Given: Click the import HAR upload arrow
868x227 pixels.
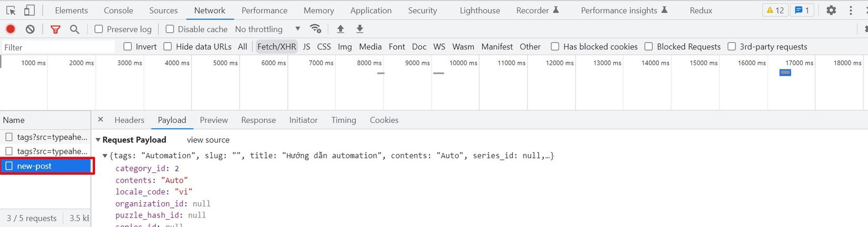Looking at the screenshot, I should click(x=340, y=29).
